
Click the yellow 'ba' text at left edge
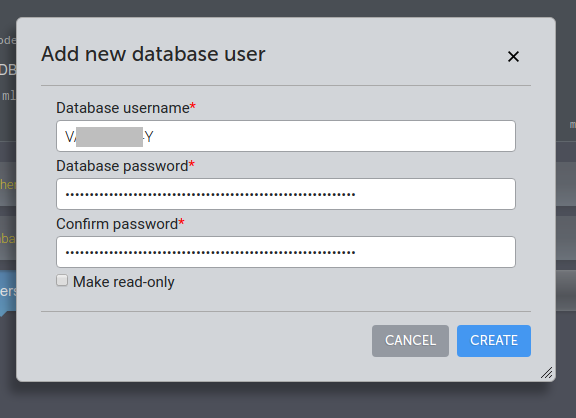point(8,239)
